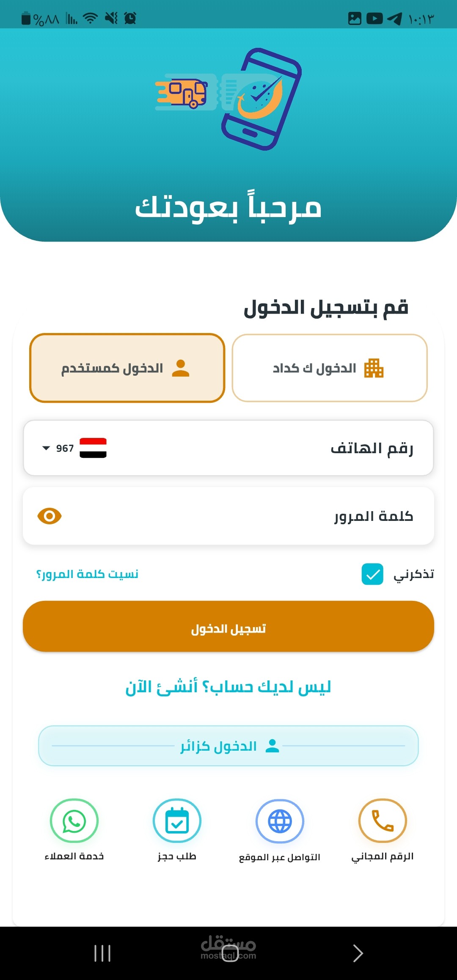Select the الدخول كمستخدم login tab
Viewport: 457px width, 980px height.
(x=127, y=368)
